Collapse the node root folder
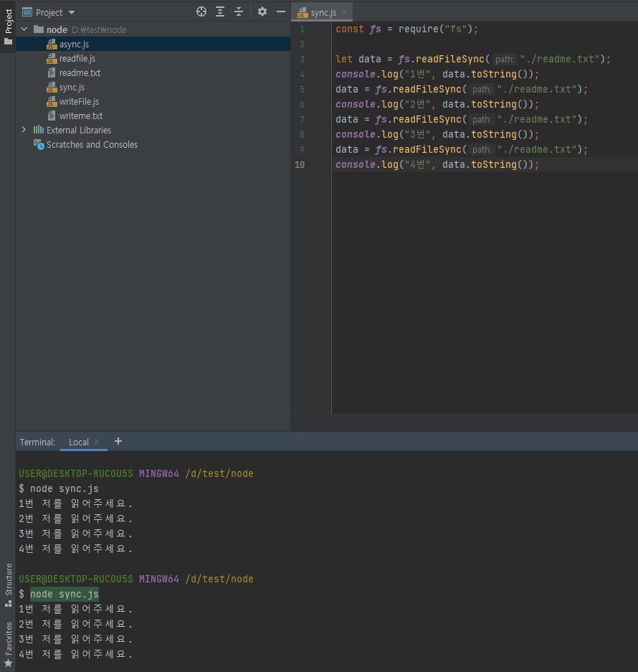The image size is (638, 672). click(24, 29)
